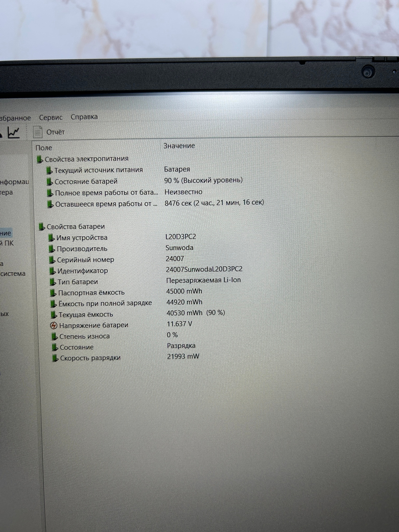Image resolution: width=399 pixels, height=532 pixels.
Task: Click the value 21993 mW
Action: 183,356
